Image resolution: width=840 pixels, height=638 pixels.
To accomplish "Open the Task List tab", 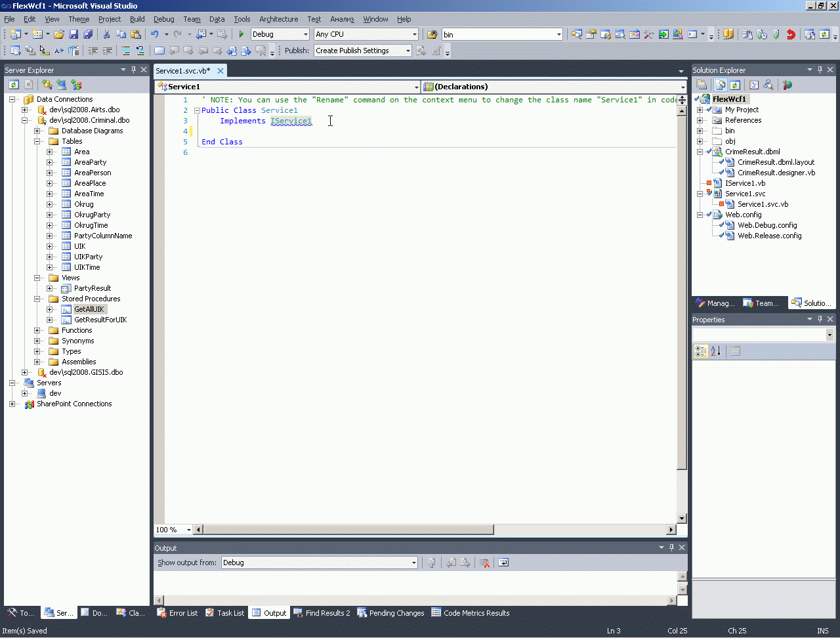I will [224, 613].
